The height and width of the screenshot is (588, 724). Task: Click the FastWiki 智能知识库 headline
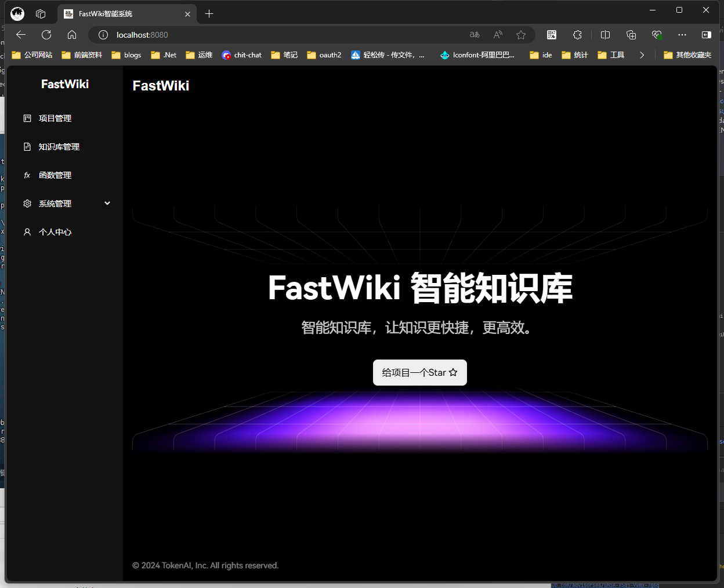click(420, 288)
